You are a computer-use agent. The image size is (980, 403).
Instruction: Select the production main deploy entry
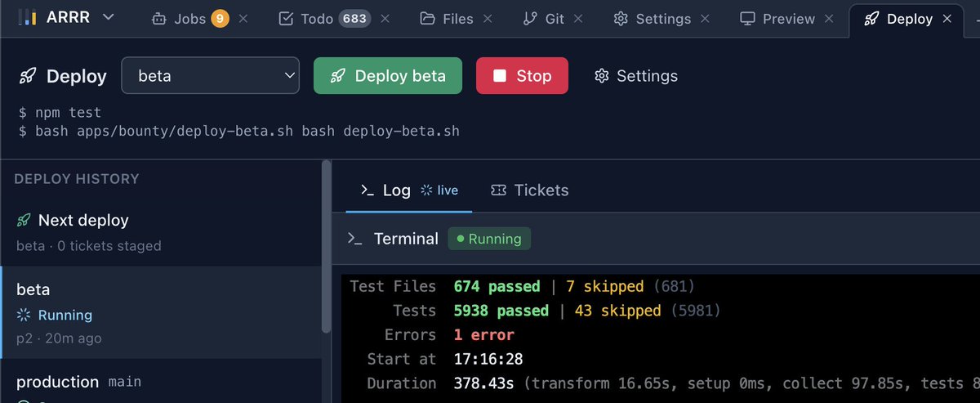(162, 382)
